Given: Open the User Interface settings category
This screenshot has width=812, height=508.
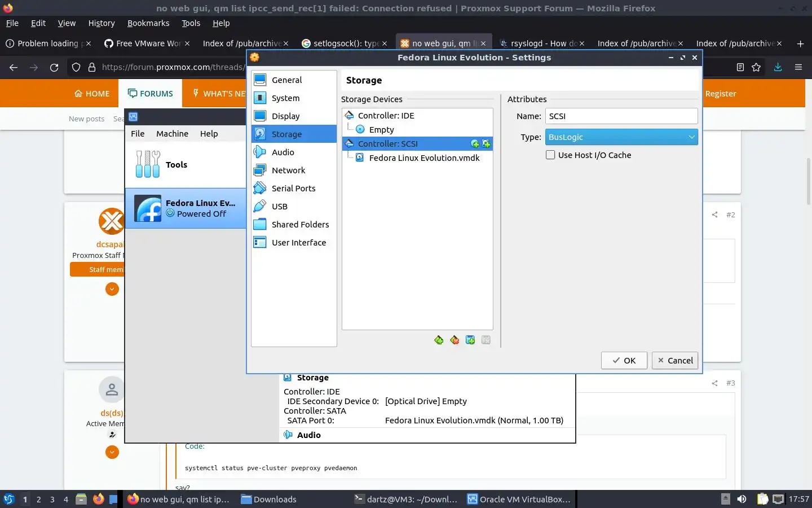Looking at the screenshot, I should pos(294,243).
